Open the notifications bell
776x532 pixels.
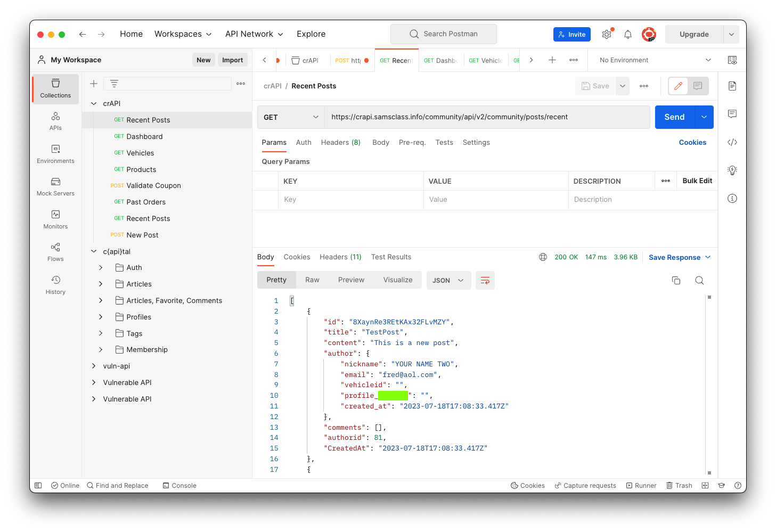pyautogui.click(x=628, y=34)
